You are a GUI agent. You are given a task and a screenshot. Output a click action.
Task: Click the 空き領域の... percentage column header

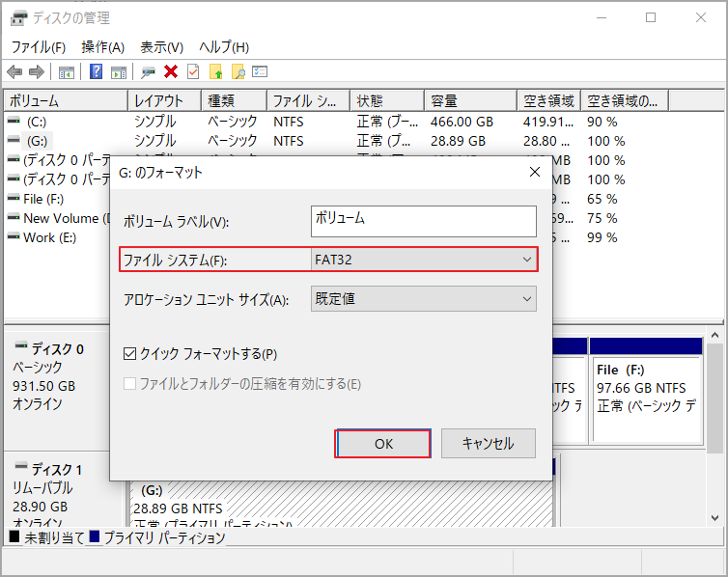[625, 100]
